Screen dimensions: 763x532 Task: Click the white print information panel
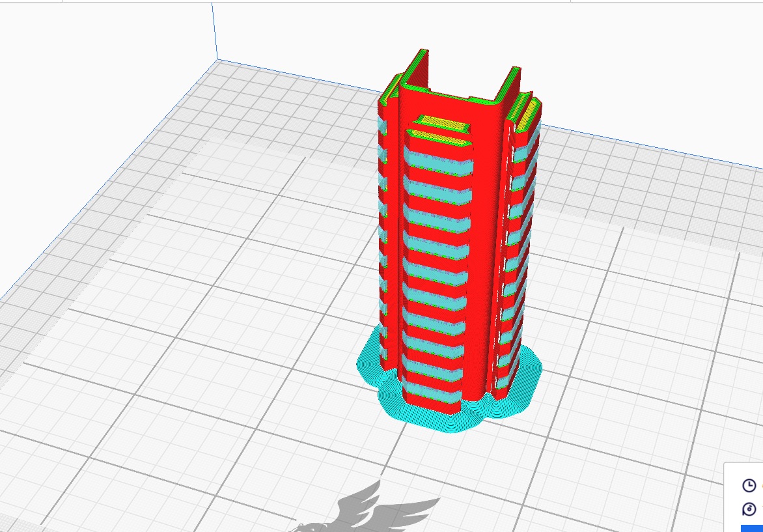(x=744, y=497)
